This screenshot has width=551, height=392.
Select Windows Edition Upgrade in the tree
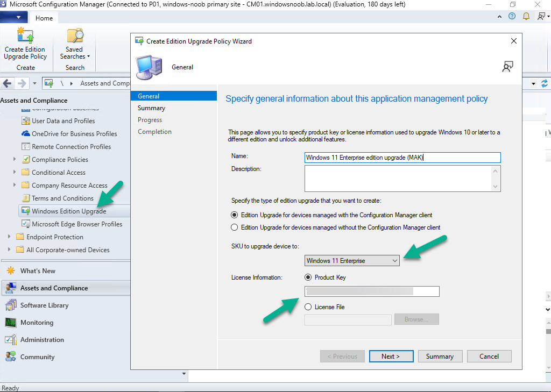click(69, 211)
